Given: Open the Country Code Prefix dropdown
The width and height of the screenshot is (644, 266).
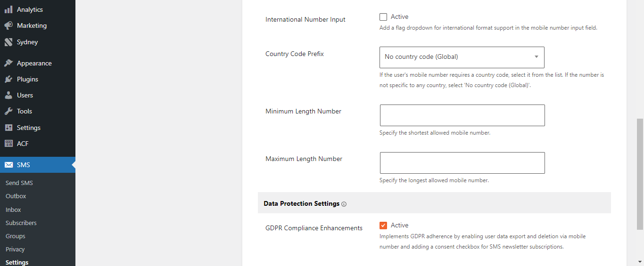Looking at the screenshot, I should click(462, 57).
